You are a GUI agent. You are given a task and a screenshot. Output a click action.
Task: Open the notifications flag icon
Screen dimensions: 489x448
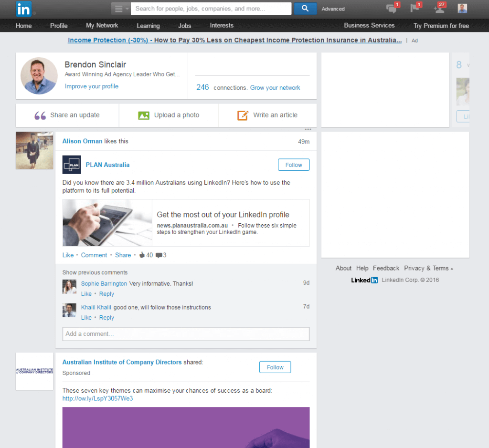415,8
